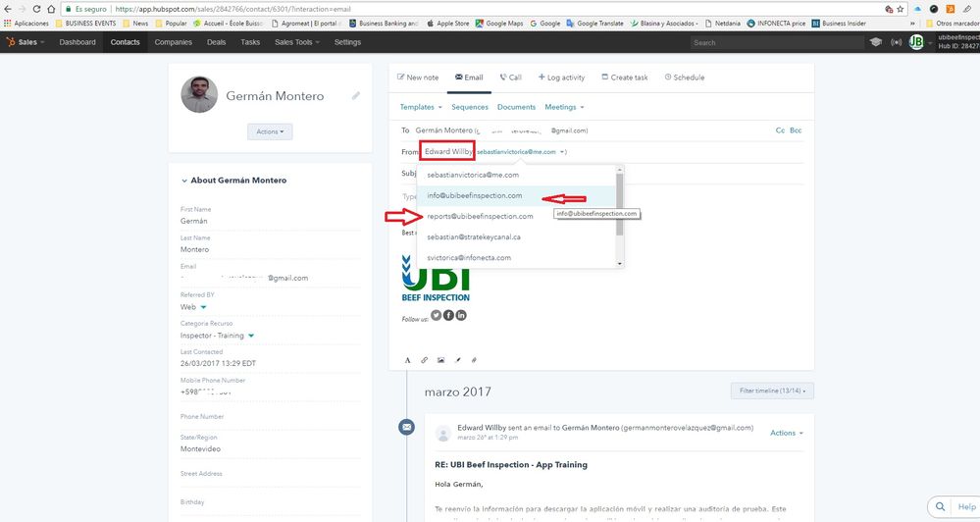980x522 pixels.
Task: Open the Tasks menu
Action: click(250, 42)
